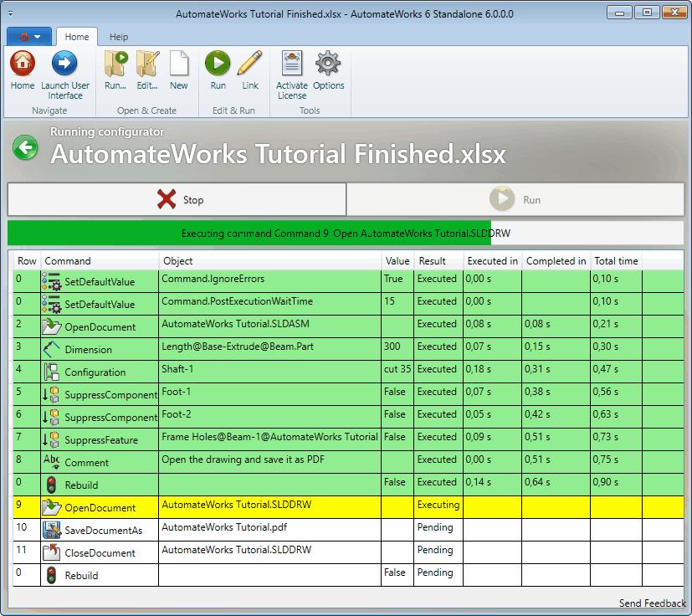Screen dimensions: 692x616
Task: Open the quick access toolbar dropdown arrow
Action: tap(10, 13)
